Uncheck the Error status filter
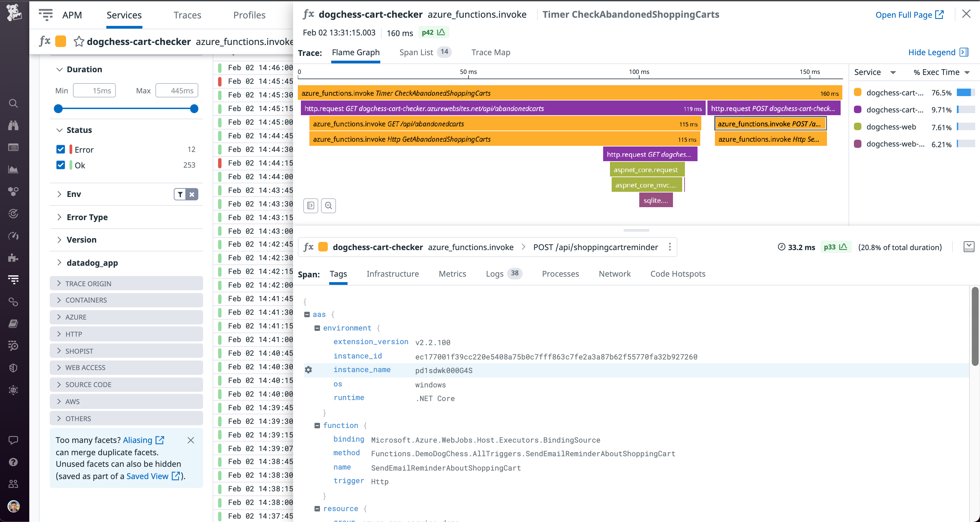Image resolution: width=980 pixels, height=522 pixels. 61,149
